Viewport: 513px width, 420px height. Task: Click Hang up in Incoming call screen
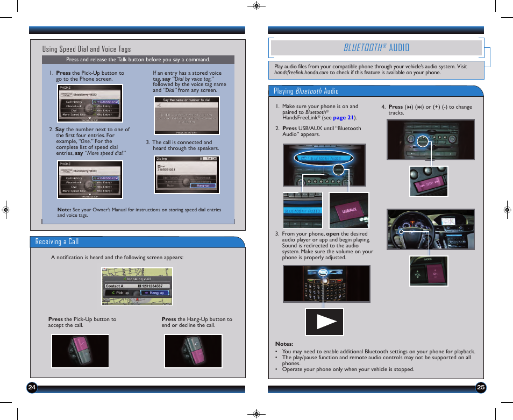(x=155, y=293)
